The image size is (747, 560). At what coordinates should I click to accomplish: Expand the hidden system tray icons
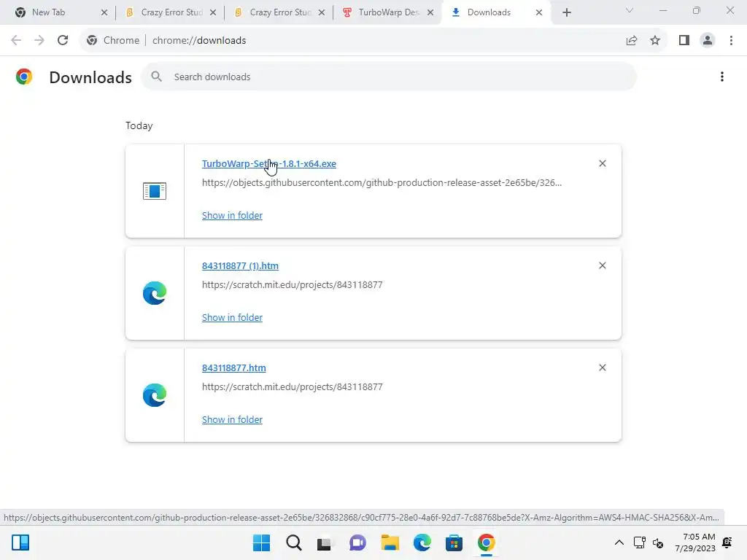click(619, 542)
